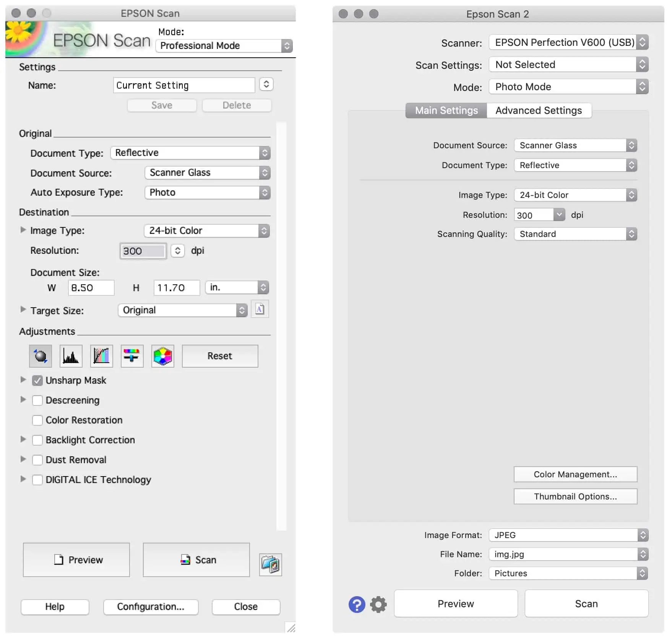
Task: Expand the Image Type disclosure triangle
Action: 23,230
